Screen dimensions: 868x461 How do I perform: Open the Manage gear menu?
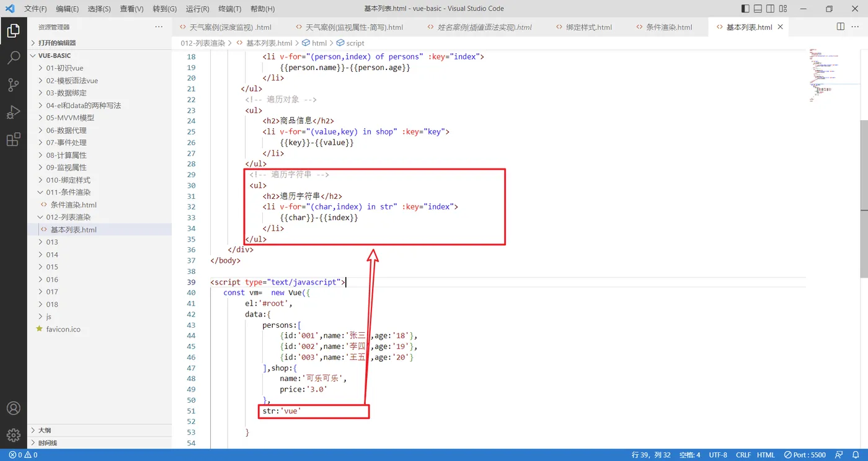click(13, 435)
